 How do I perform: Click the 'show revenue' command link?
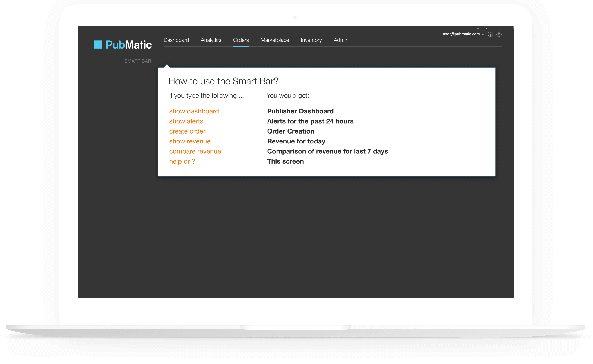(189, 141)
